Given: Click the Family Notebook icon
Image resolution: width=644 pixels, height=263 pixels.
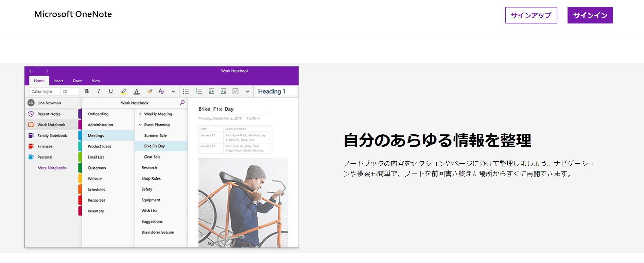Looking at the screenshot, I should (x=31, y=135).
